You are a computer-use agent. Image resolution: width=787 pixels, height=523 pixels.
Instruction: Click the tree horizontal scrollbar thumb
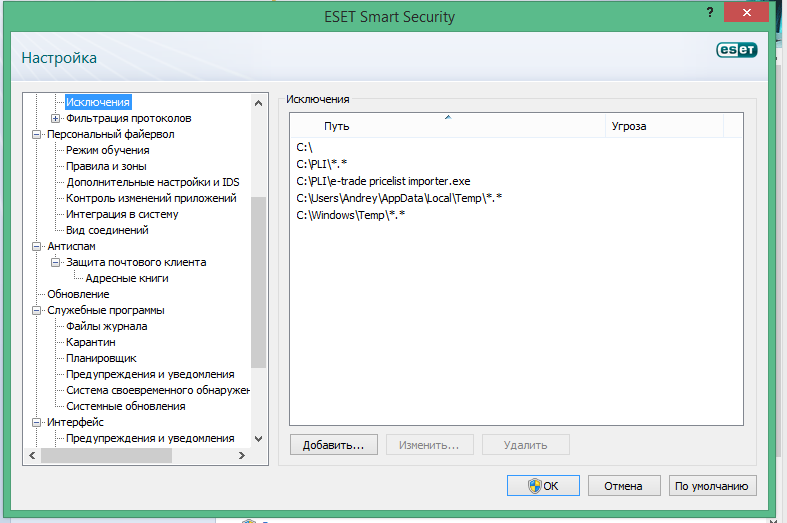tap(106, 455)
